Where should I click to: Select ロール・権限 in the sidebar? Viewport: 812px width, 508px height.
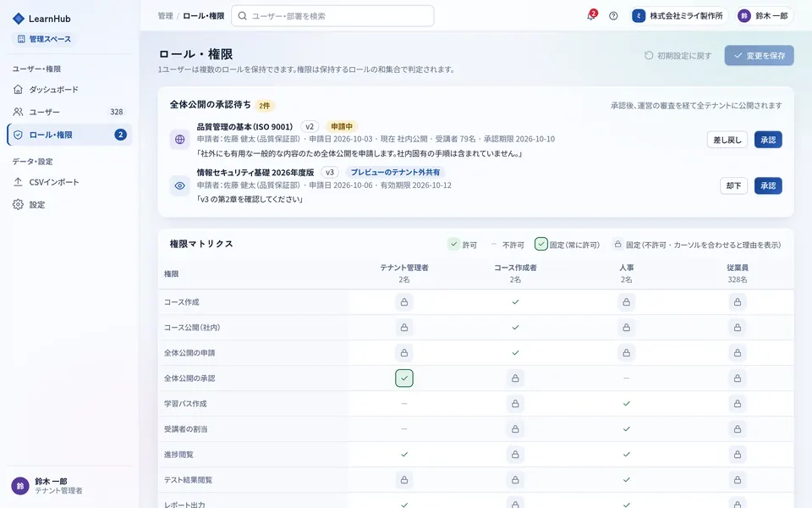click(x=69, y=135)
